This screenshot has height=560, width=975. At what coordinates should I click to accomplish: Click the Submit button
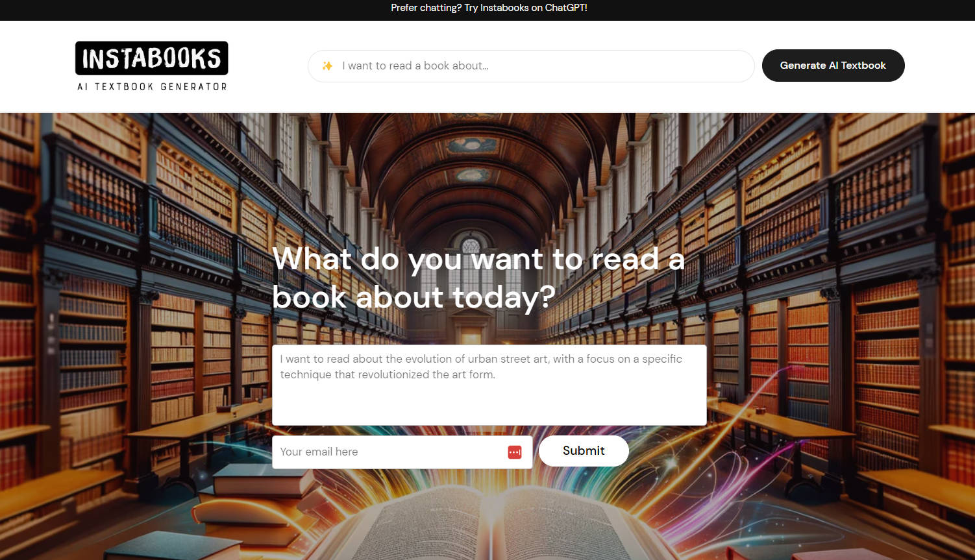click(x=583, y=450)
